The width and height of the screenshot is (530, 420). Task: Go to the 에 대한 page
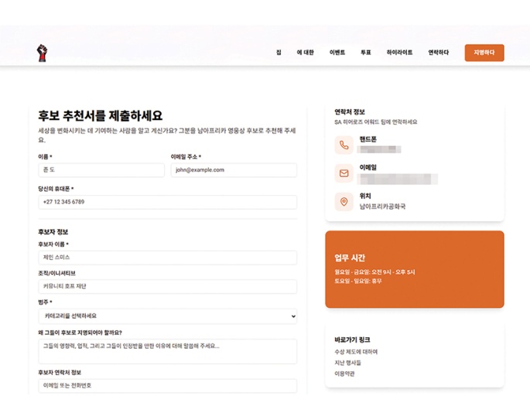(x=305, y=53)
